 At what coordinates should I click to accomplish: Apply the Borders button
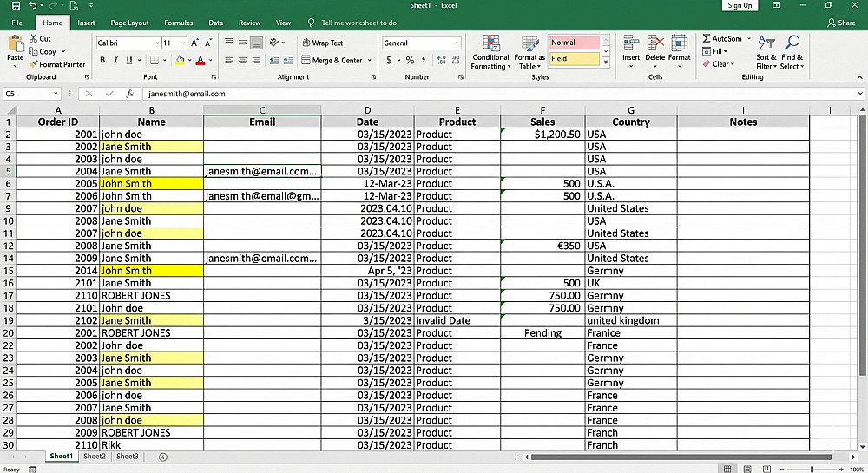(x=155, y=60)
